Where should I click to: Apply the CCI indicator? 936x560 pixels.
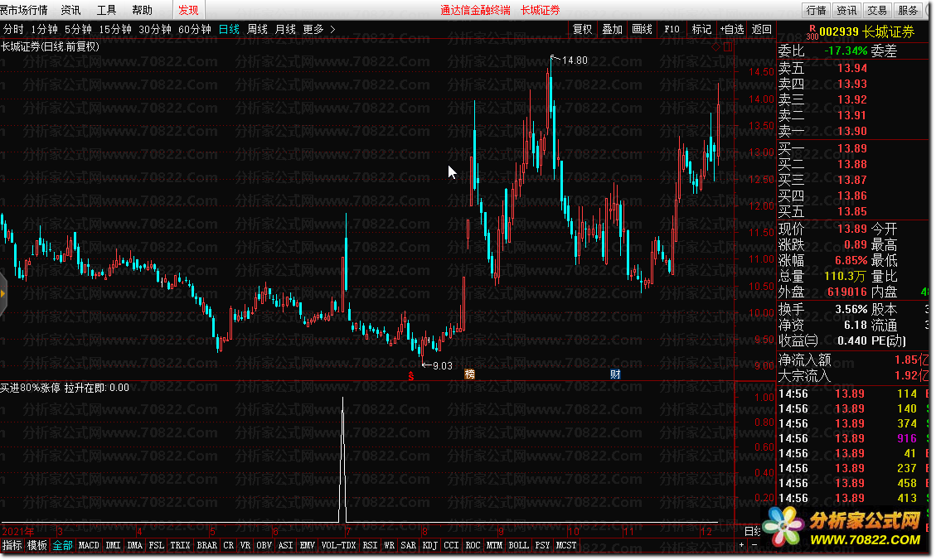point(451,545)
